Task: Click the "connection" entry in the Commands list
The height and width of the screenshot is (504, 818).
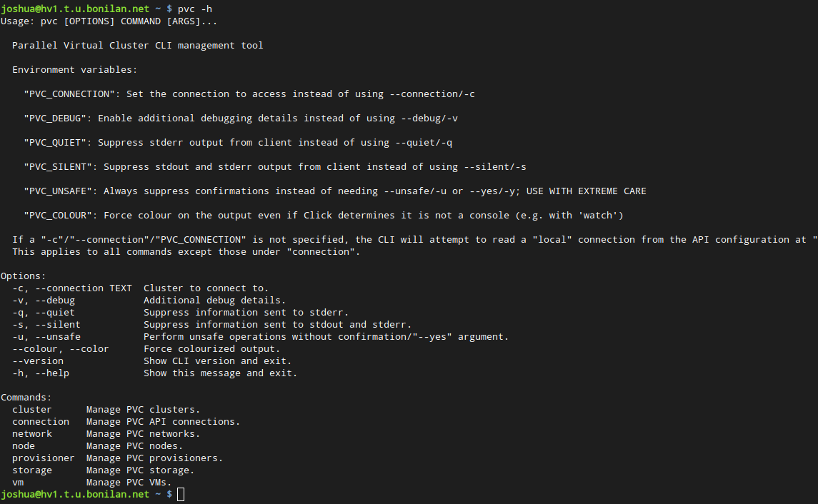Action: tap(41, 422)
